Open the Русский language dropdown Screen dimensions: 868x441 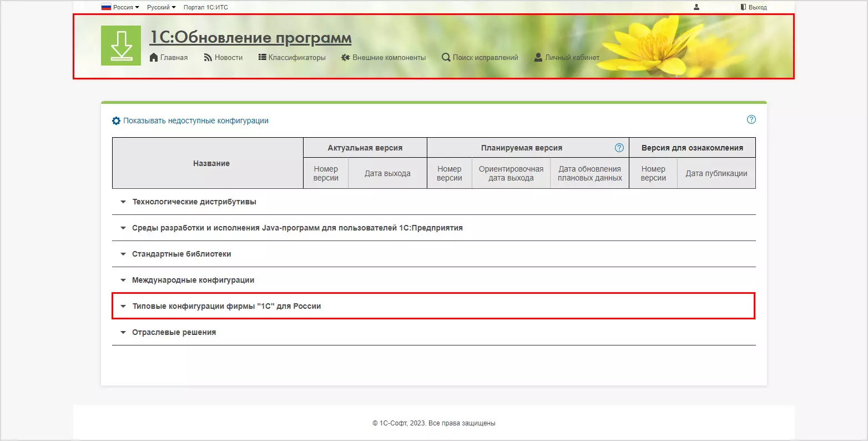[x=162, y=7]
